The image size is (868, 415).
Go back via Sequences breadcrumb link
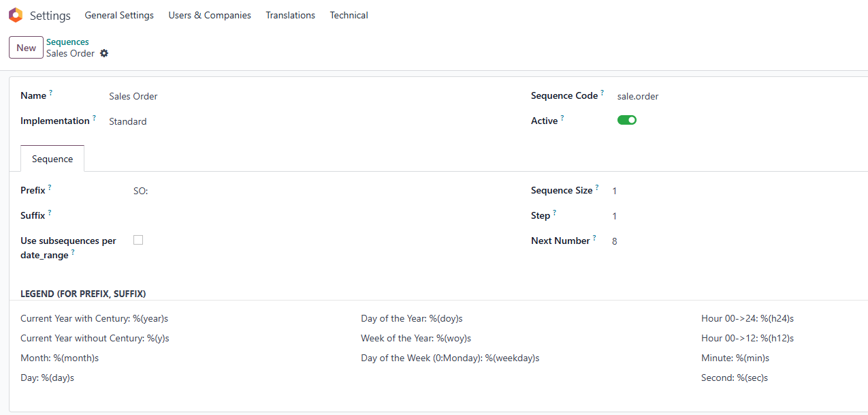coord(67,42)
